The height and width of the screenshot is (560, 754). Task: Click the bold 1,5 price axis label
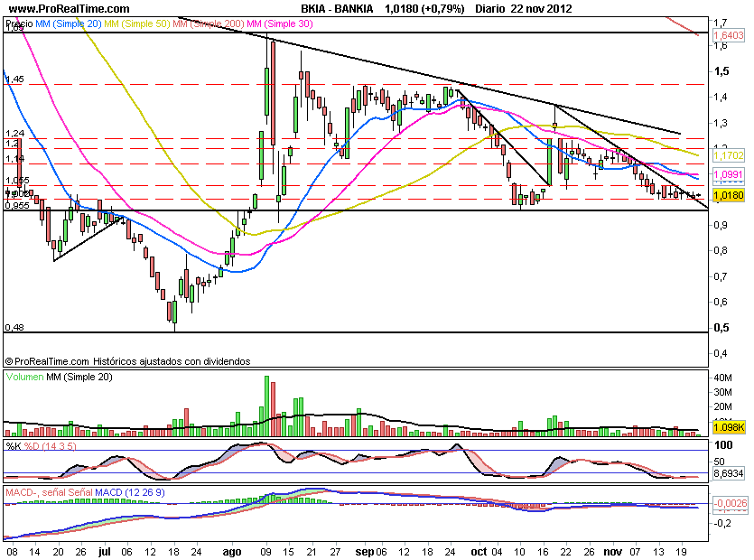click(721, 71)
